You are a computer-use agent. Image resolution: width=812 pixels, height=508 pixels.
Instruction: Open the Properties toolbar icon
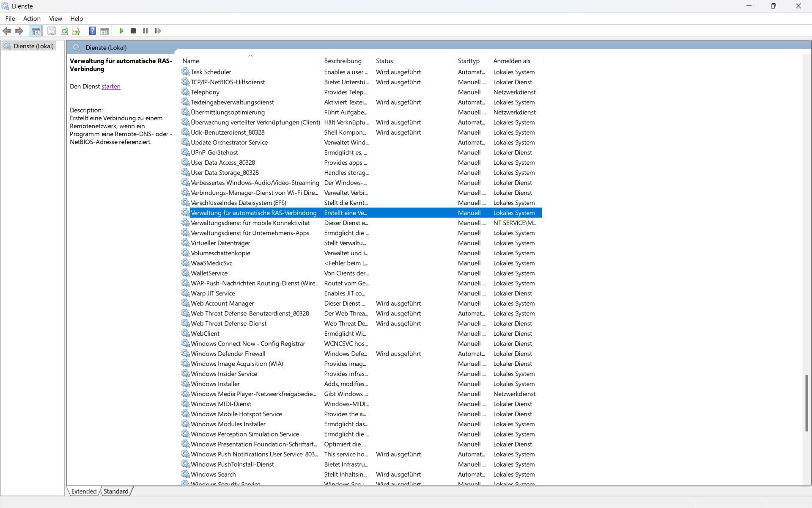51,31
